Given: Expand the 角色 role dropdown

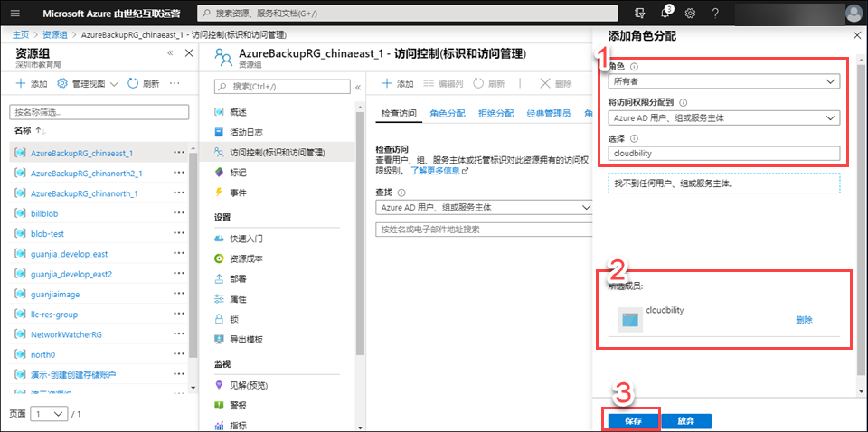Looking at the screenshot, I should point(724,81).
